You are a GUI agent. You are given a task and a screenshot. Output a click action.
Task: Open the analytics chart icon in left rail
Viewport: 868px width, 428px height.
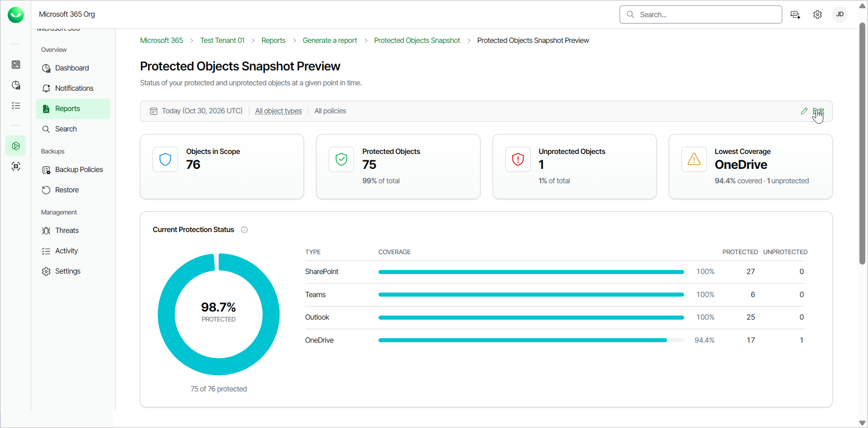point(16,85)
